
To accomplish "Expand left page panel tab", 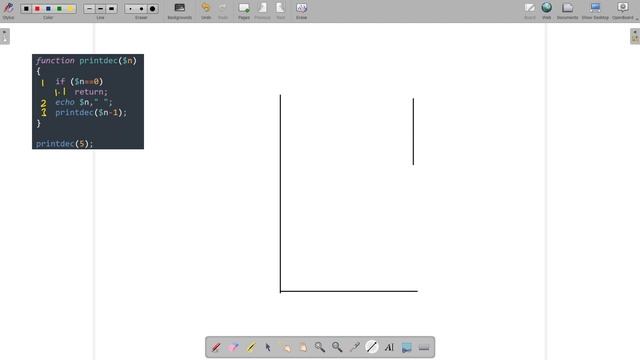I will click(5, 36).
